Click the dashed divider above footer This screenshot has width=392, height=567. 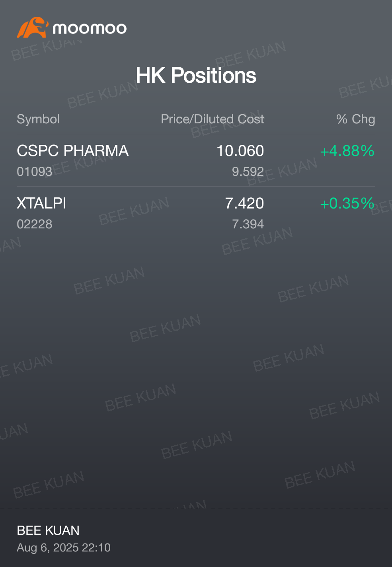pos(196,509)
